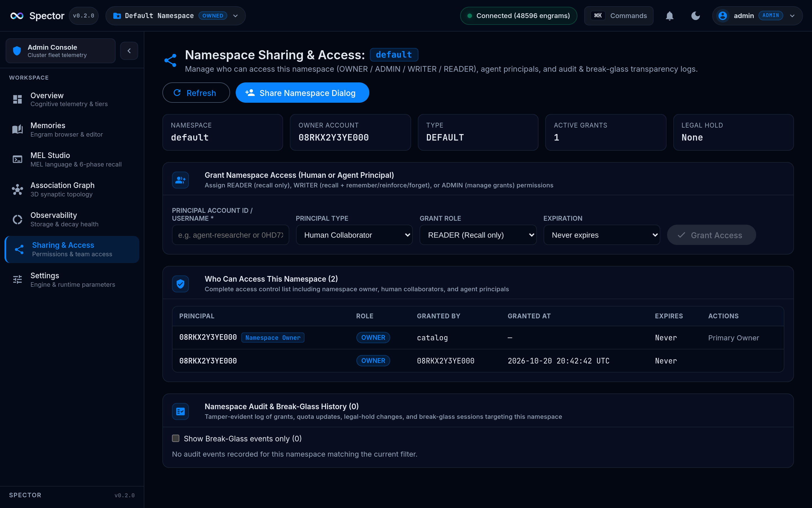Image resolution: width=812 pixels, height=508 pixels.
Task: Click the Who Can Access shield-check icon
Action: tap(180, 284)
